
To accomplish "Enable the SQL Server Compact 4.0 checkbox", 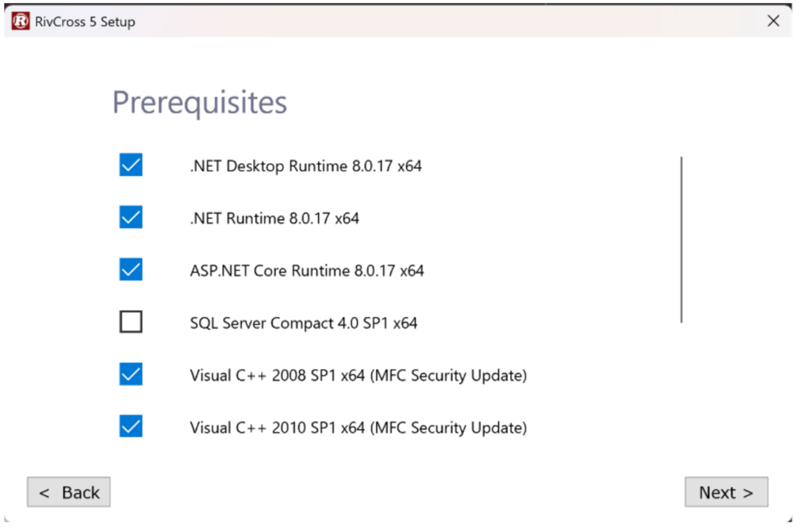I will pos(131,323).
